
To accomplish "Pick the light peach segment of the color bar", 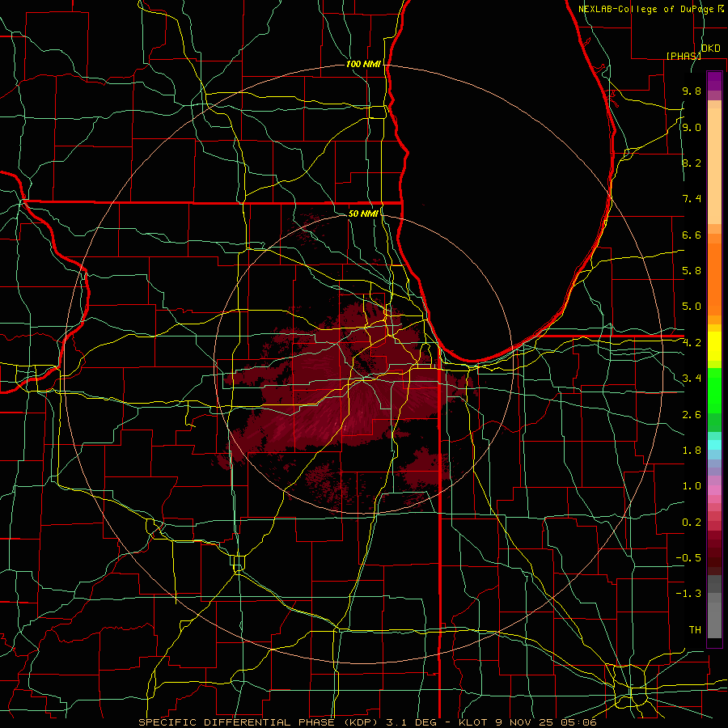I will [714, 166].
